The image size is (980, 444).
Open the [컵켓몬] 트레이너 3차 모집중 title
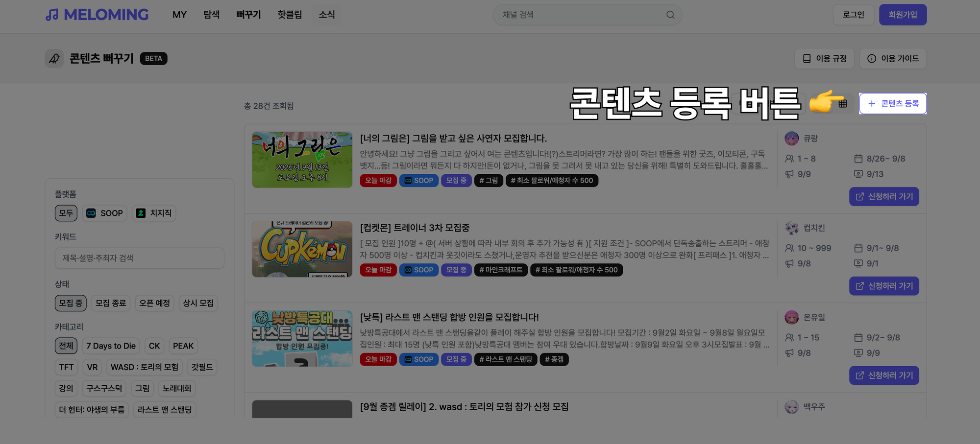(415, 228)
